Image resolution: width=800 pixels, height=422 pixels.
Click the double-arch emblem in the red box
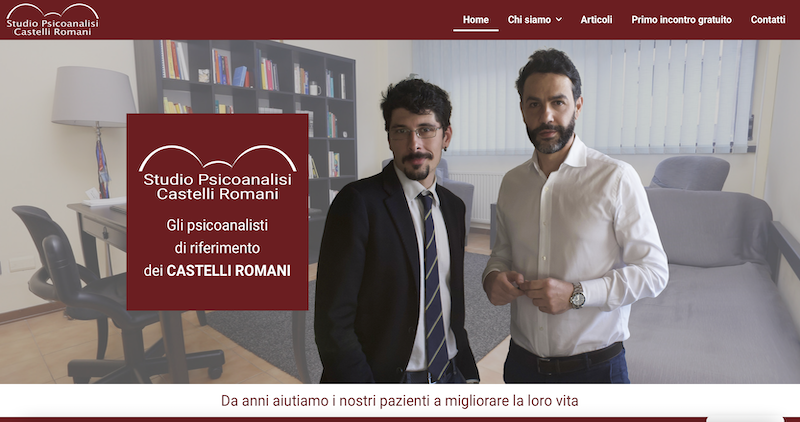coord(217,158)
